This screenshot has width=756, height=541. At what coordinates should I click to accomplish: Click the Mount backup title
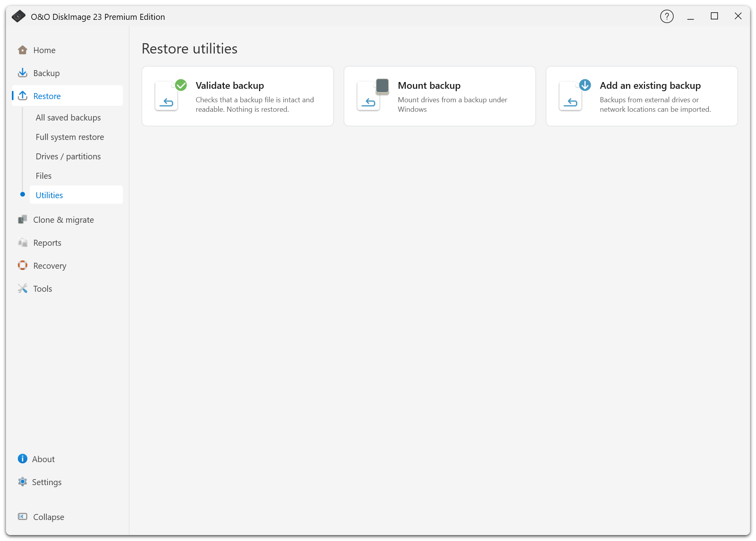[x=429, y=86]
